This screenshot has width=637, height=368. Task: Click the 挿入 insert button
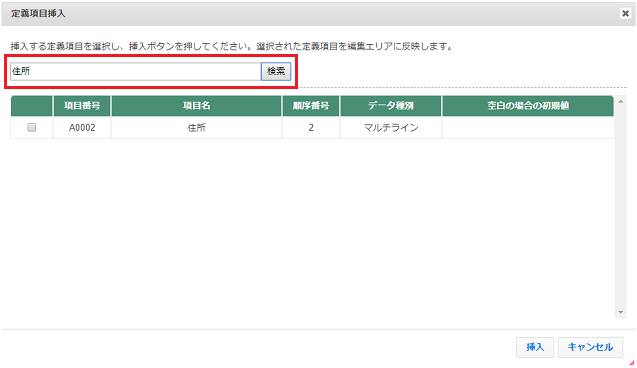click(x=535, y=347)
